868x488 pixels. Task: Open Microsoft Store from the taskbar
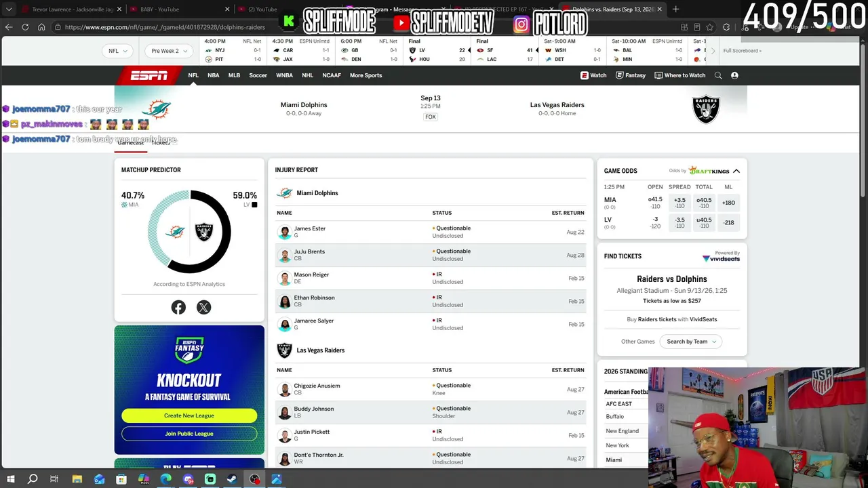pos(121,479)
